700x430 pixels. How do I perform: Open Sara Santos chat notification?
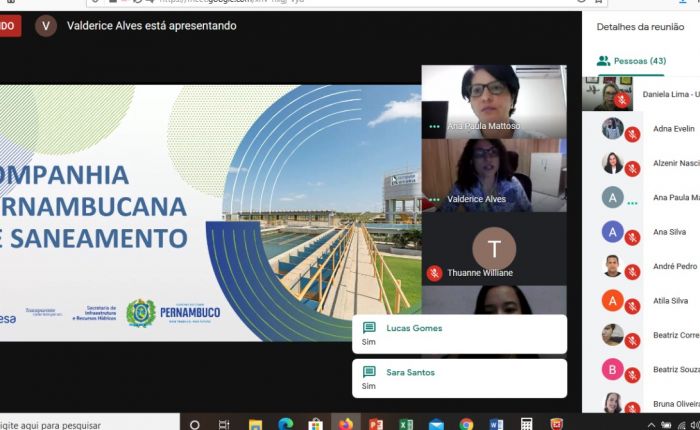[459, 378]
